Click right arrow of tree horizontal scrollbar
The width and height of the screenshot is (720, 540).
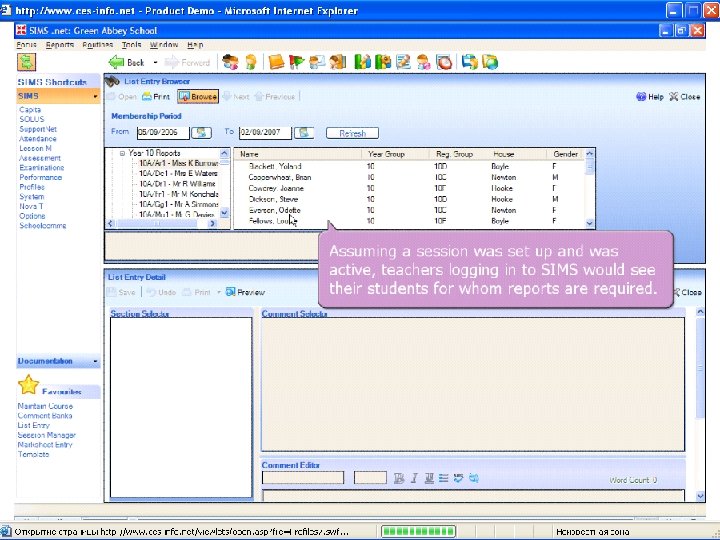click(x=212, y=224)
